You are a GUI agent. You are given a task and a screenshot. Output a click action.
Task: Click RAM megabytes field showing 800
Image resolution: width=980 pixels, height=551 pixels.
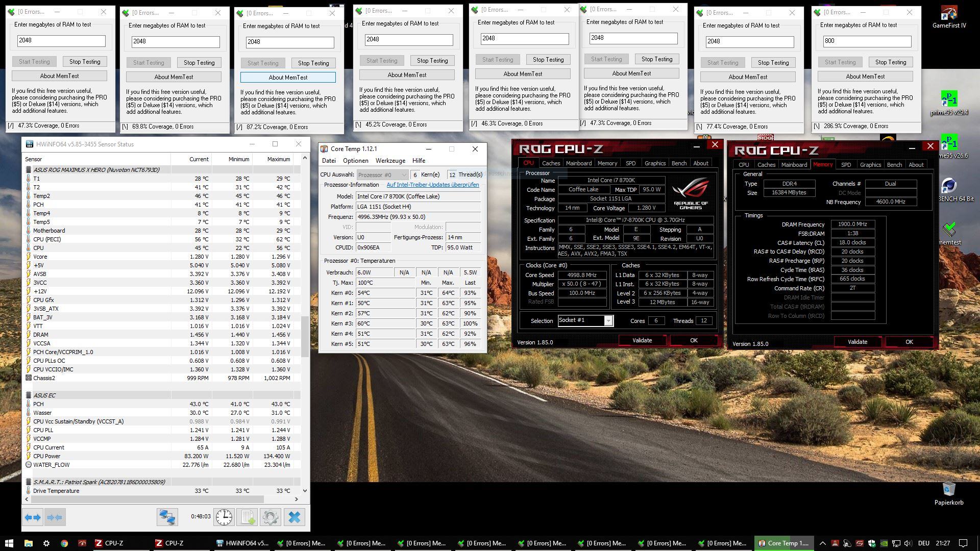click(x=867, y=41)
